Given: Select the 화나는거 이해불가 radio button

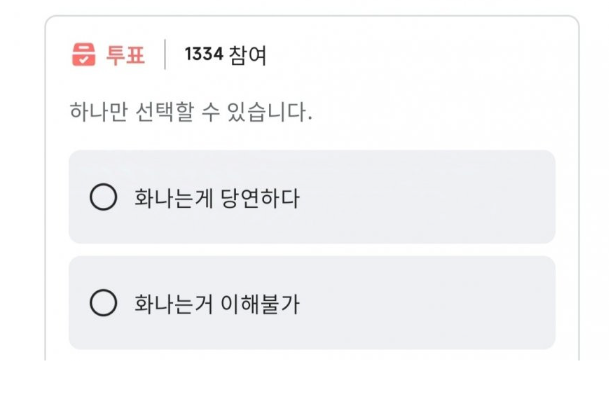Looking at the screenshot, I should 103,302.
